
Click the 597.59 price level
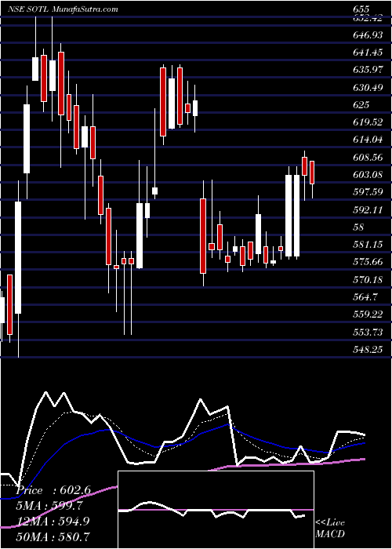368,192
